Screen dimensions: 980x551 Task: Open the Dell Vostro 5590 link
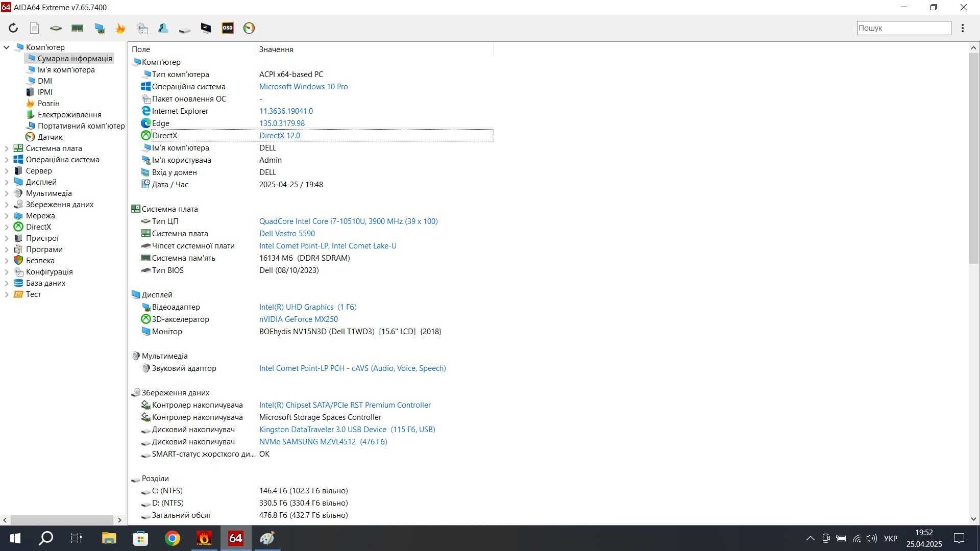(287, 234)
